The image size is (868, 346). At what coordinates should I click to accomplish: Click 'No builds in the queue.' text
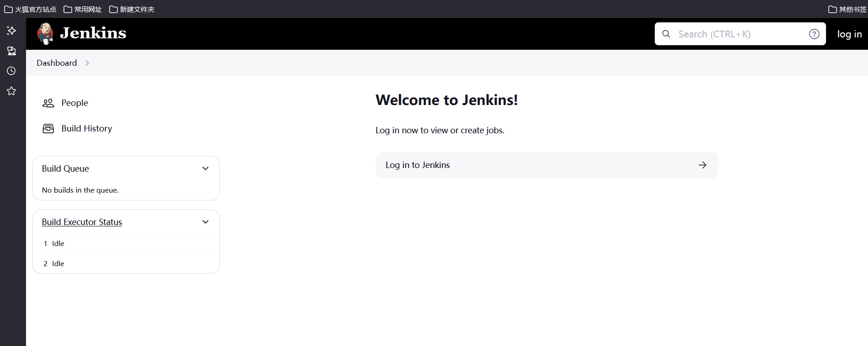pyautogui.click(x=80, y=190)
